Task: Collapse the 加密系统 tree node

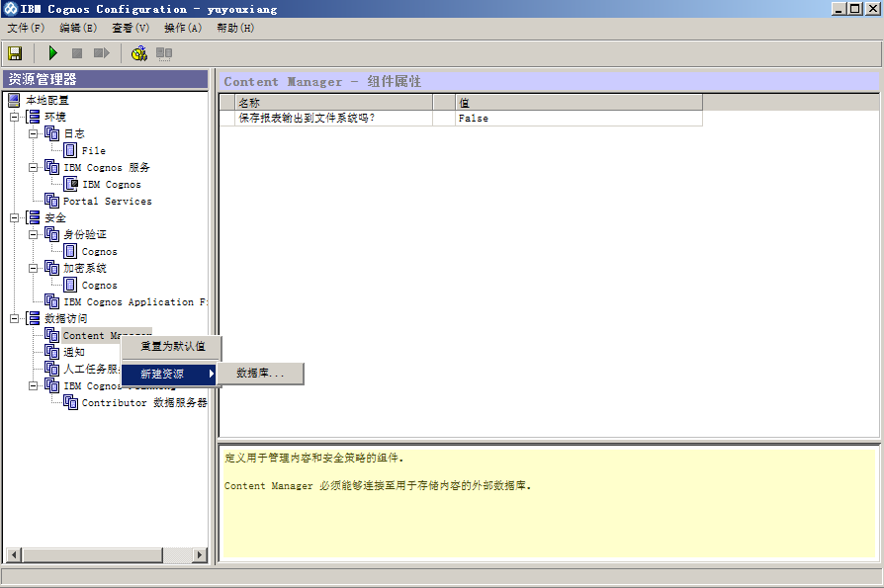Action: tap(34, 268)
